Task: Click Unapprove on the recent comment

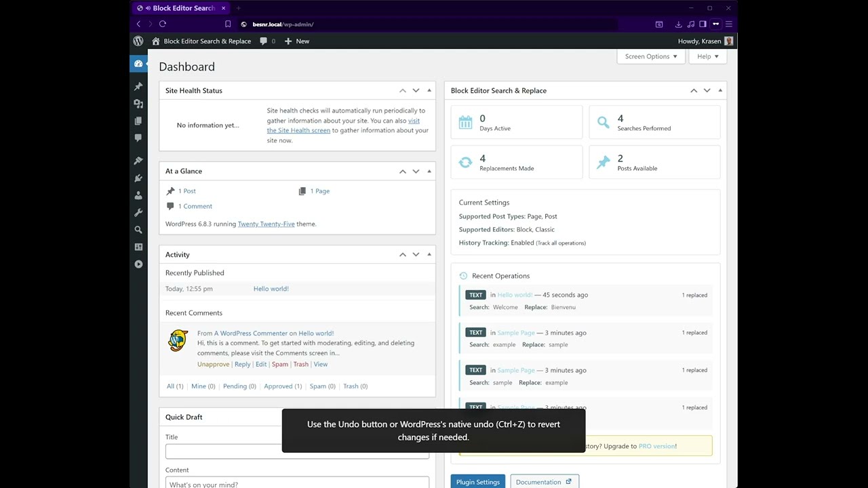Action: [213, 365]
